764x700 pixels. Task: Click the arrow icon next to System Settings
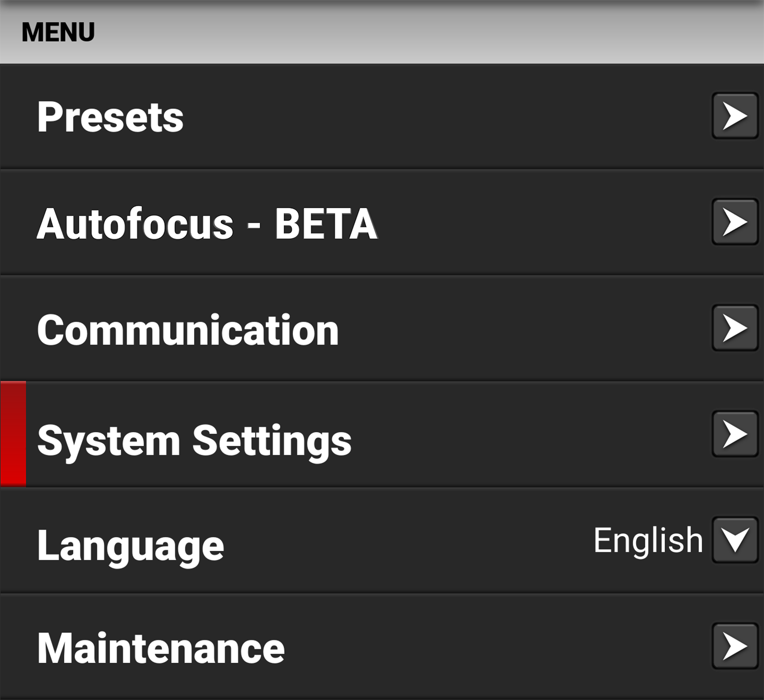pyautogui.click(x=734, y=435)
